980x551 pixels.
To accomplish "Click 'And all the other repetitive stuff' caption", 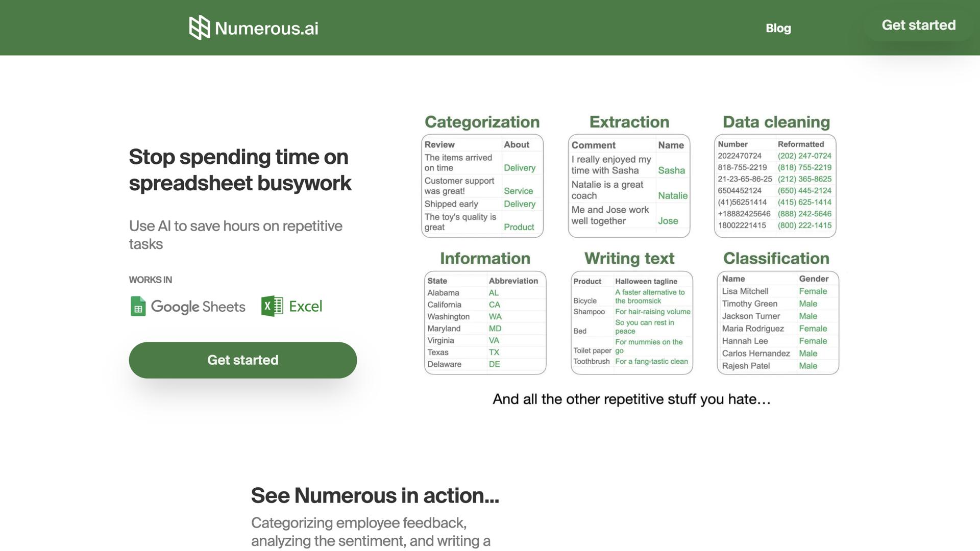I will coord(631,399).
